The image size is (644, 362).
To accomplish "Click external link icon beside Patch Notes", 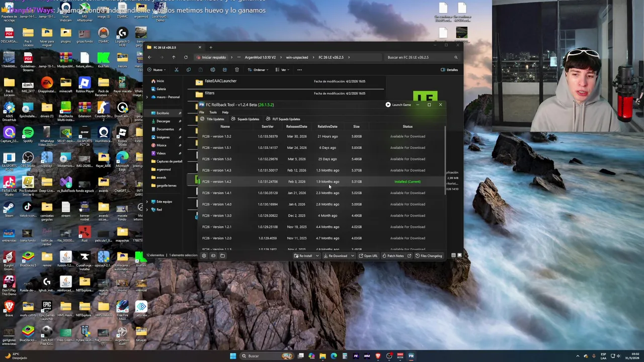I will [409, 255].
